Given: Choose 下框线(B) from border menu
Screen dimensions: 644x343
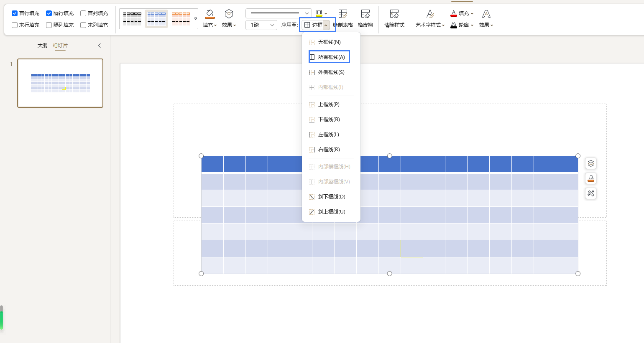Looking at the screenshot, I should pyautogui.click(x=331, y=119).
